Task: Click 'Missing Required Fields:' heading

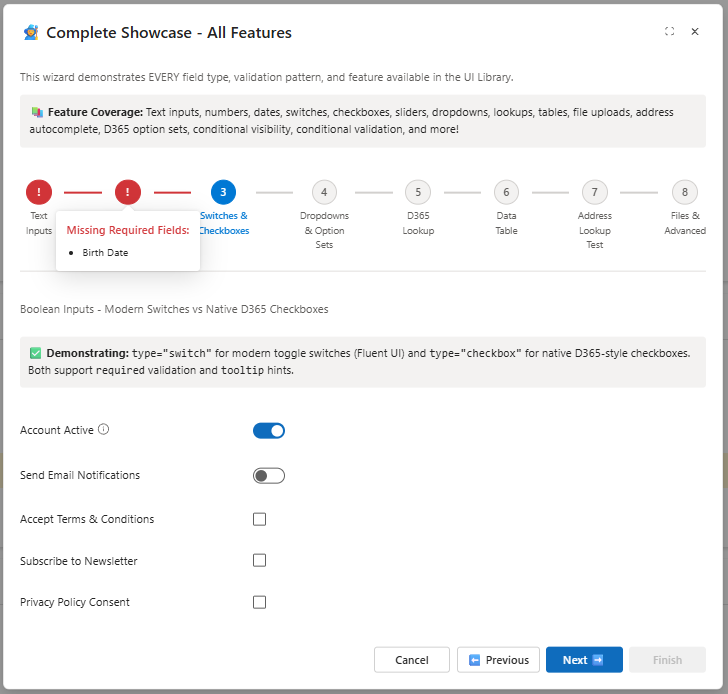Action: [x=128, y=230]
